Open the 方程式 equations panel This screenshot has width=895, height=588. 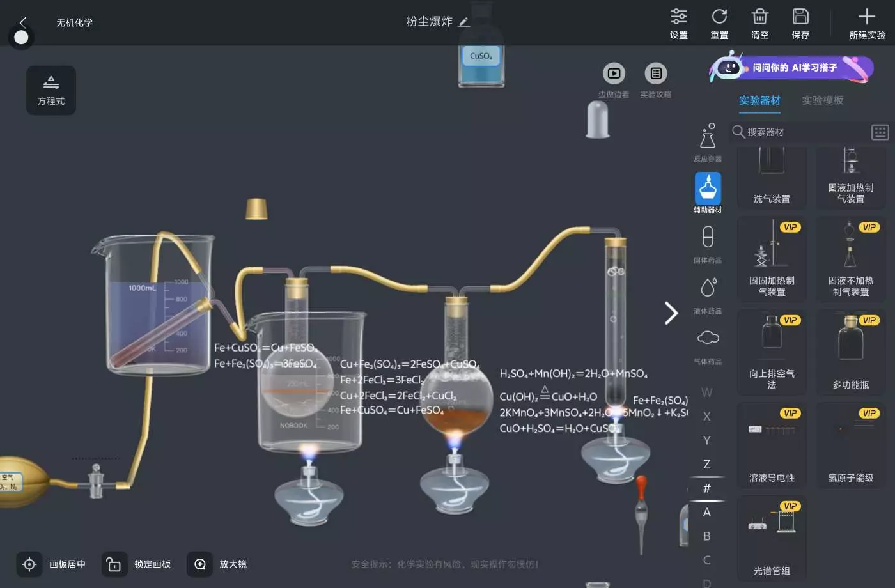[x=51, y=90]
